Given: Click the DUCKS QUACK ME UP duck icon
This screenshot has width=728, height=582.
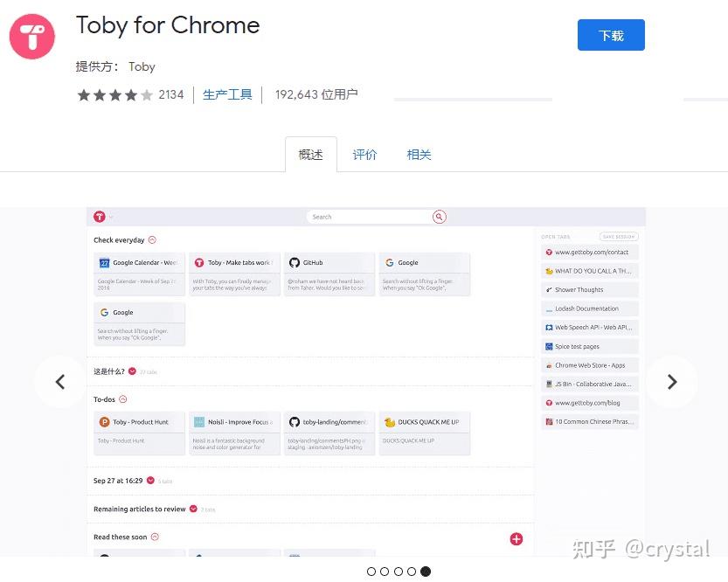Looking at the screenshot, I should tap(389, 422).
